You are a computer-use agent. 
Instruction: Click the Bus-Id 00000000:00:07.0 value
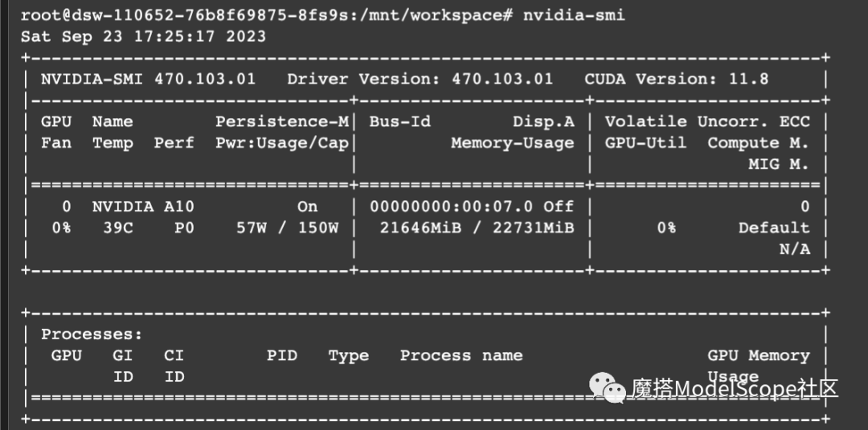[451, 207]
